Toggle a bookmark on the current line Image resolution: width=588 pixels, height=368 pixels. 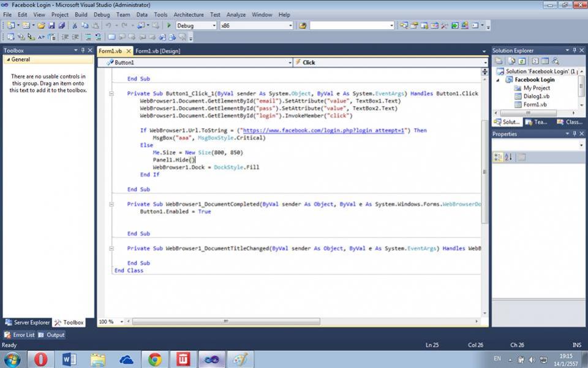[111, 37]
